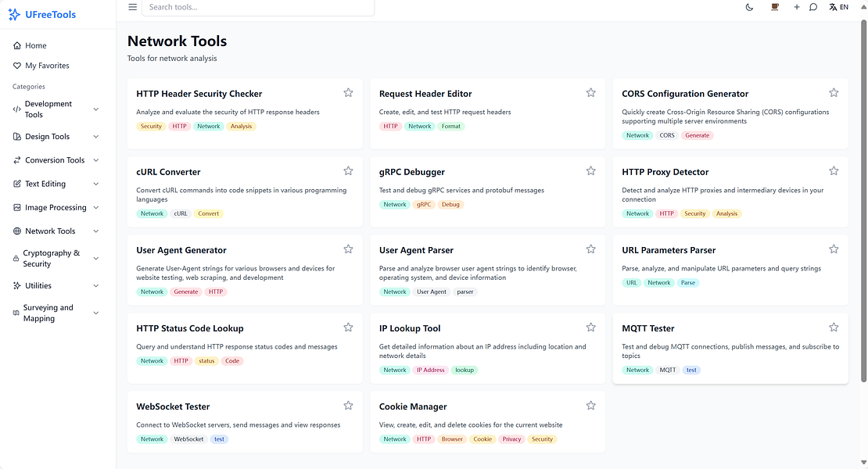Viewport: 868px width, 469px height.
Task: Select the lock icon beside Cryptography & Security
Action: [x=16, y=258]
